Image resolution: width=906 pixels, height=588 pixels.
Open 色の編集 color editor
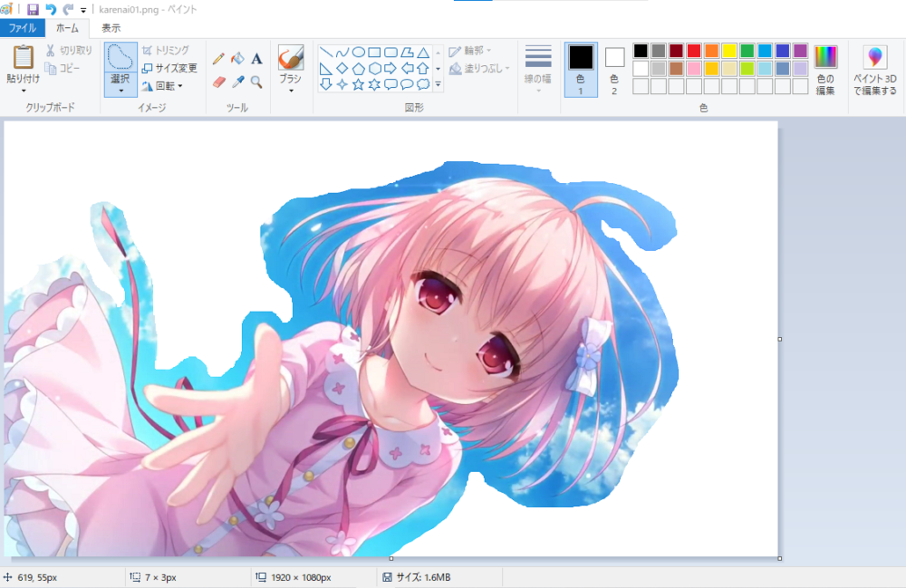[825, 70]
